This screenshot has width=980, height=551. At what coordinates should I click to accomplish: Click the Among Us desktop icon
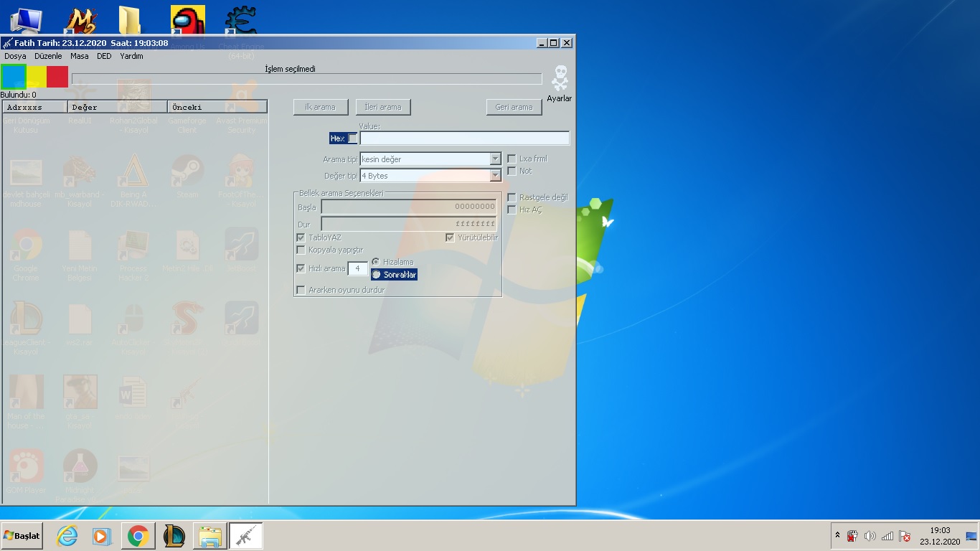(x=188, y=20)
